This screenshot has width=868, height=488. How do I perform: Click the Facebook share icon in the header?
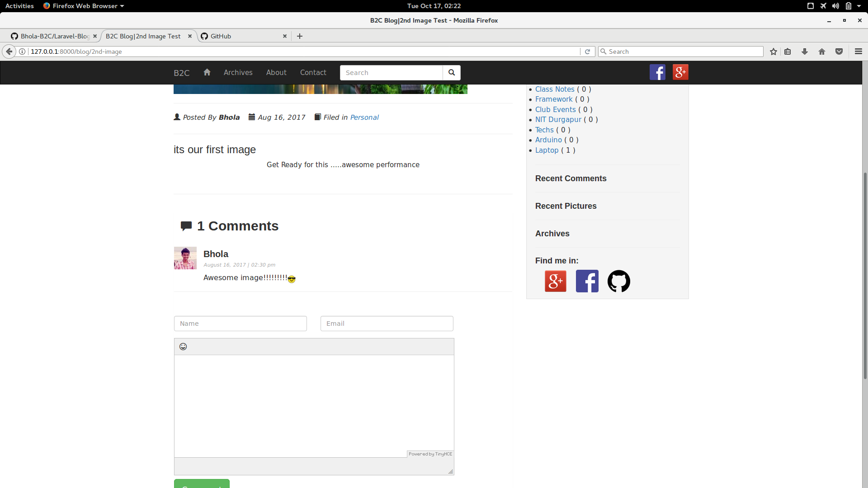point(658,72)
